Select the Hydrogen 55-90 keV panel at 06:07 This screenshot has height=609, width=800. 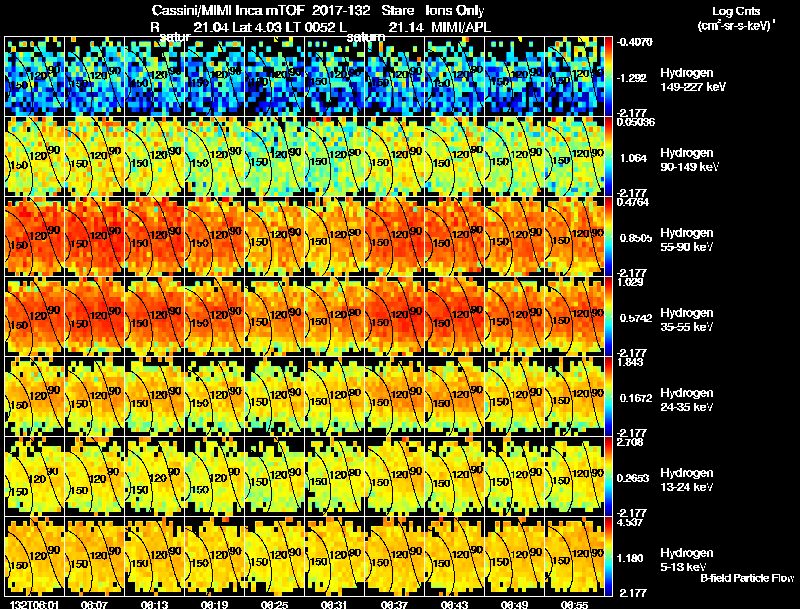point(95,236)
